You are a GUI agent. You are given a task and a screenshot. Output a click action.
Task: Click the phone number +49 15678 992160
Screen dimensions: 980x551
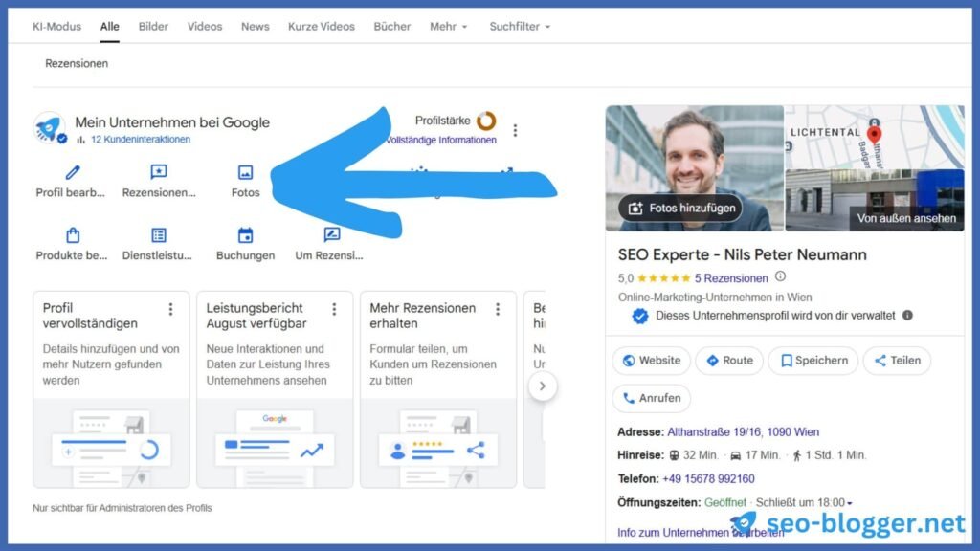(x=708, y=478)
